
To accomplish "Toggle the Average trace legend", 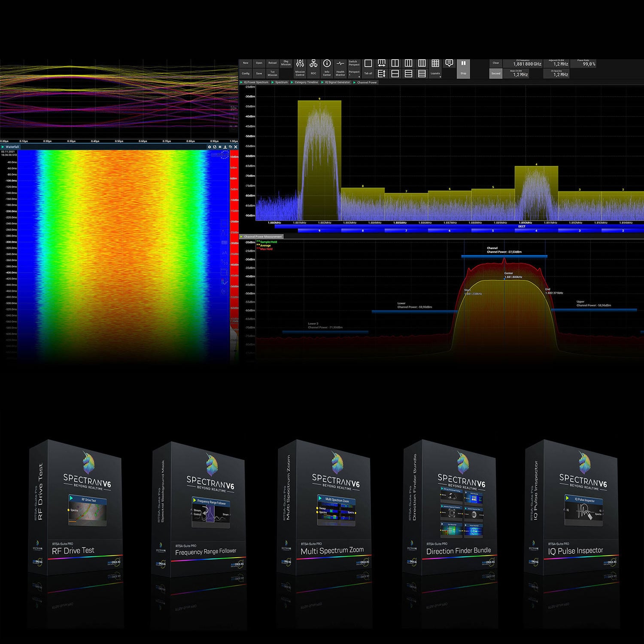I will click(265, 246).
